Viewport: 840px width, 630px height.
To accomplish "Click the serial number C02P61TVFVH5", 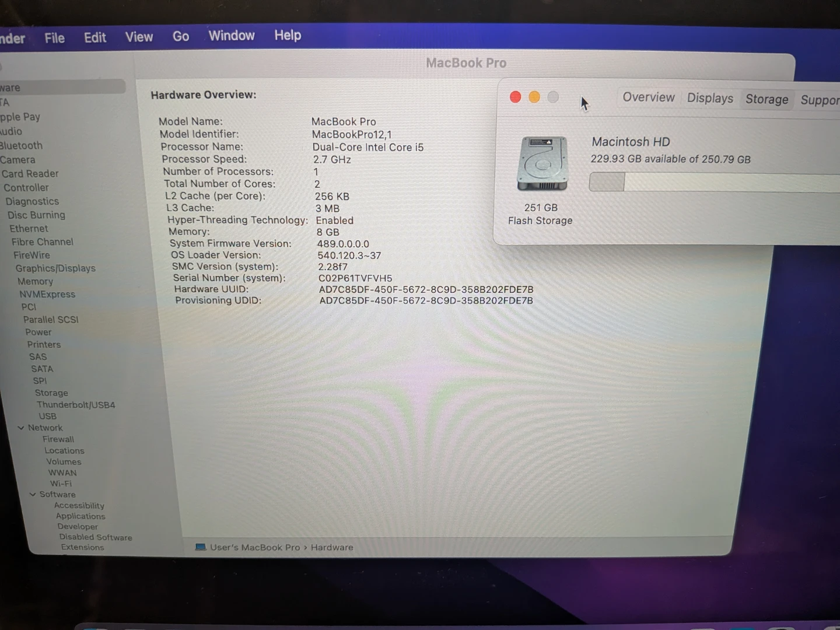I will (x=355, y=278).
